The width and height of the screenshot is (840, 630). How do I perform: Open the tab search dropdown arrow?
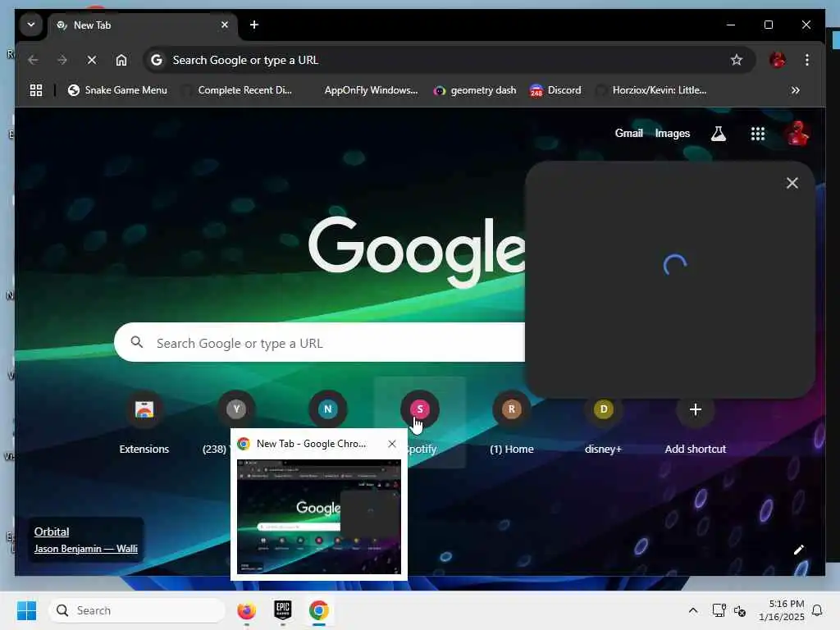pos(31,25)
